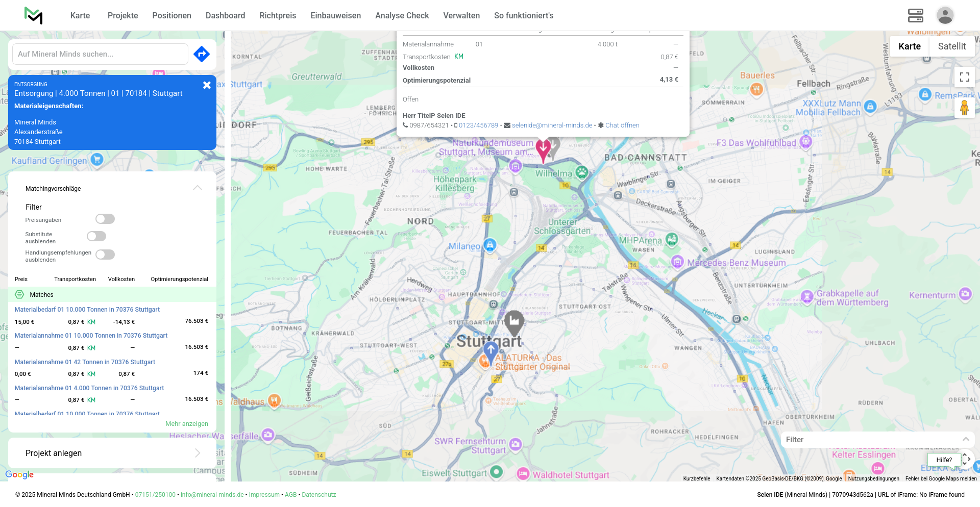This screenshot has width=980, height=507.
Task: Click the gray flag marker near Stuttgart
Action: tap(514, 321)
